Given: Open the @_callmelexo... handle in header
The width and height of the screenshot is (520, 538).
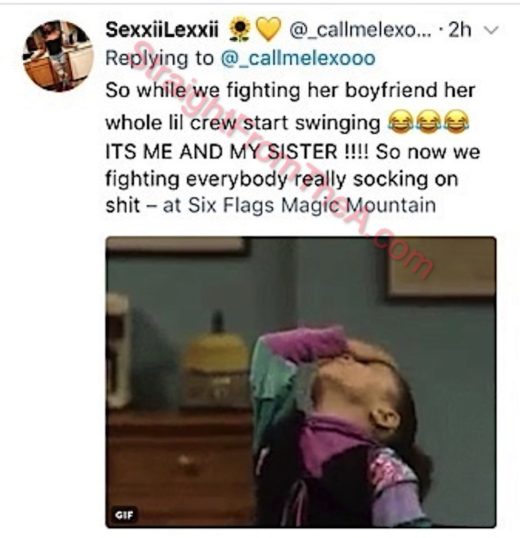Looking at the screenshot, I should 360,31.
